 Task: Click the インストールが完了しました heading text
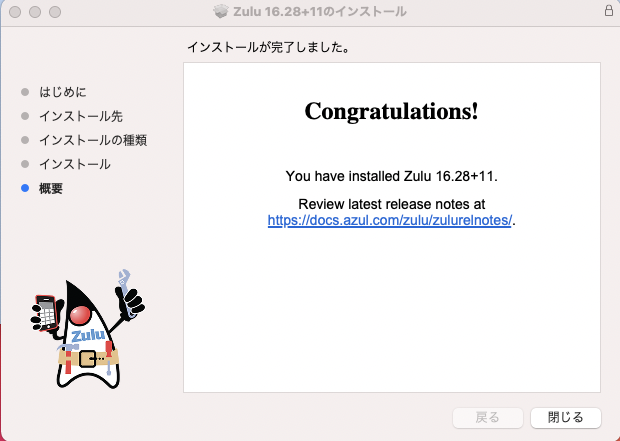coord(275,47)
